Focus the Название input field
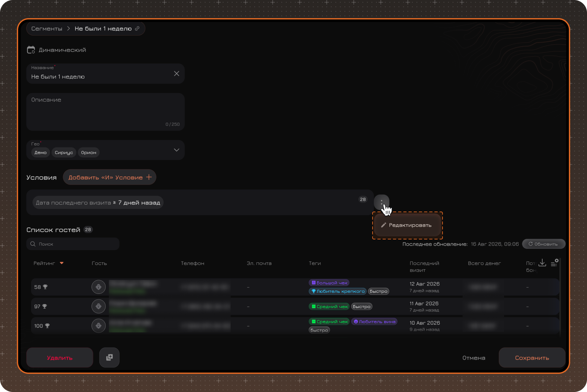Image resolution: width=587 pixels, height=392 pixels. point(105,74)
